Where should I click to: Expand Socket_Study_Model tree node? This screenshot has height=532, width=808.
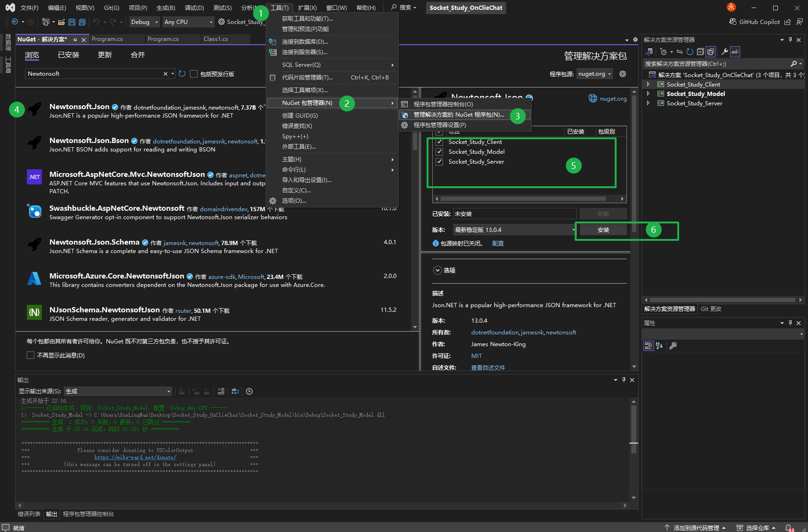(648, 94)
